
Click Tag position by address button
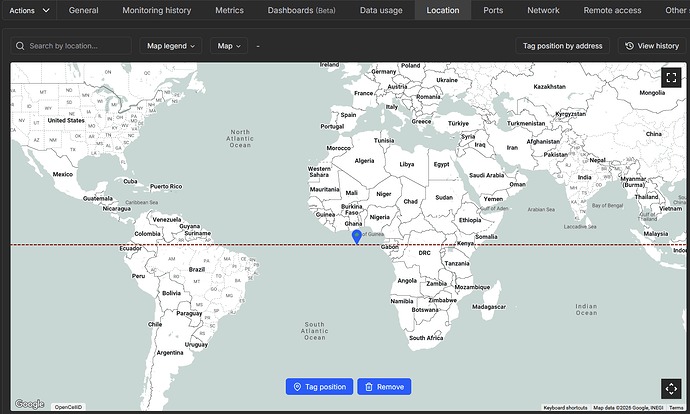(x=563, y=46)
